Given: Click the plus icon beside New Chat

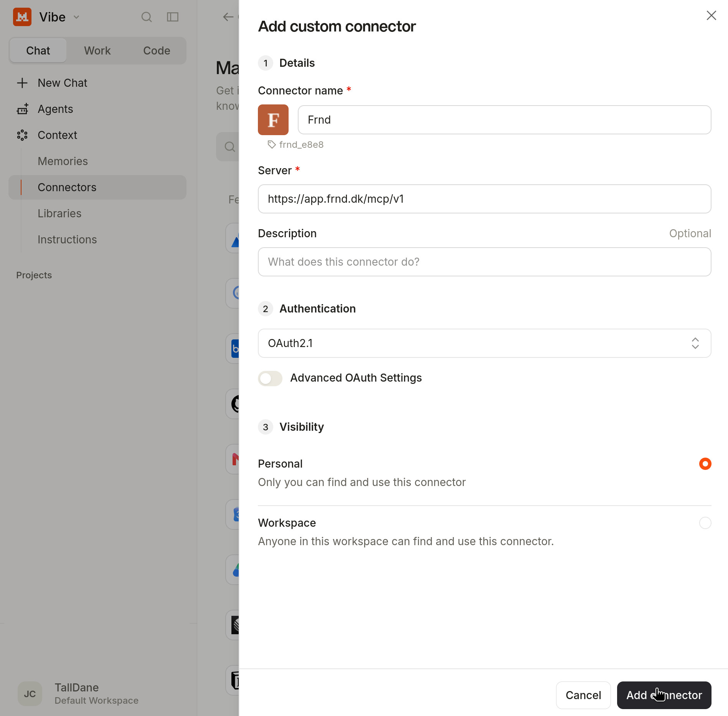Looking at the screenshot, I should tap(22, 83).
